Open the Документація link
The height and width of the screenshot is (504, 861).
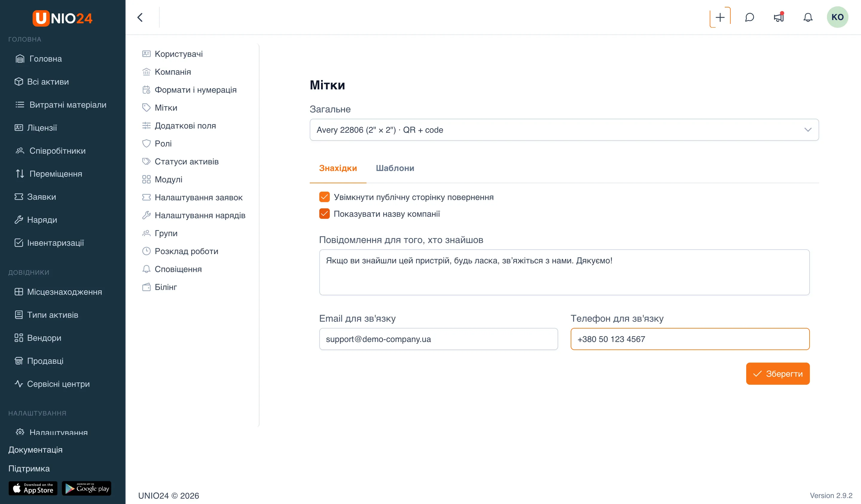click(35, 450)
